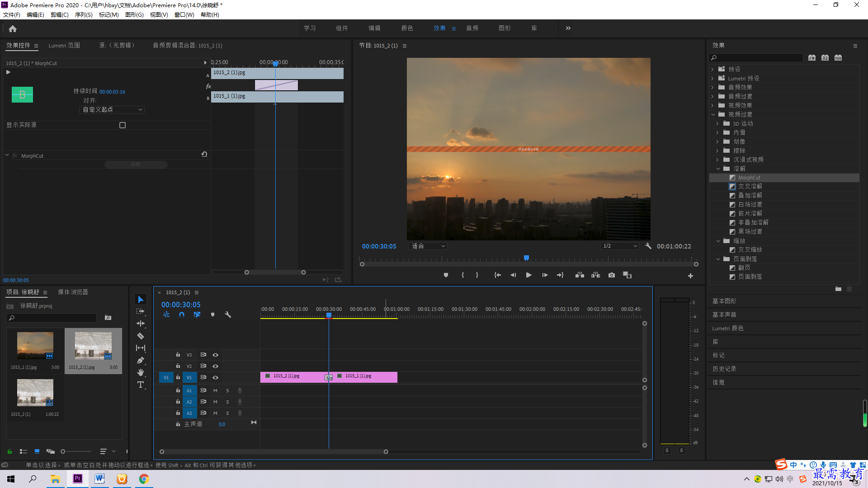This screenshot has height=488, width=868.
Task: Open timeline wrench display settings
Action: 228,314
